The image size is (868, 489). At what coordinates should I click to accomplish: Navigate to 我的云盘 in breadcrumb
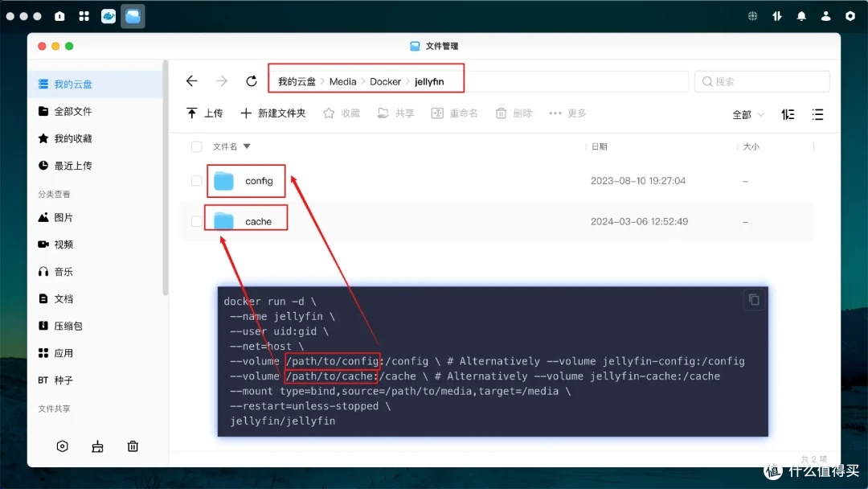(297, 81)
